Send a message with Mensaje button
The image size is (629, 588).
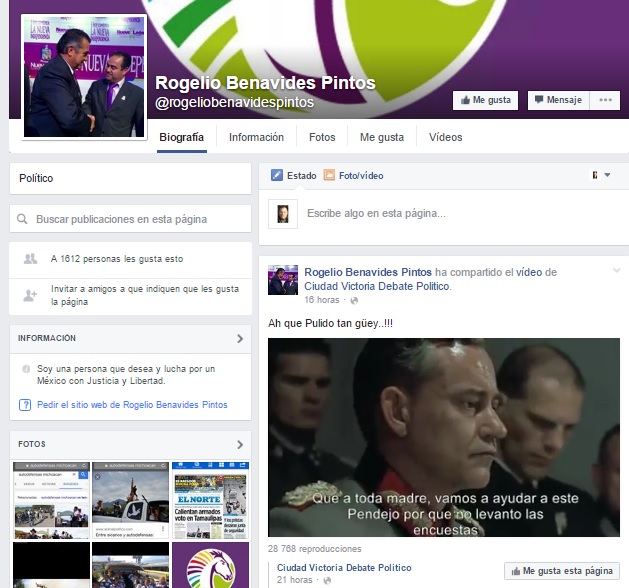coord(556,101)
